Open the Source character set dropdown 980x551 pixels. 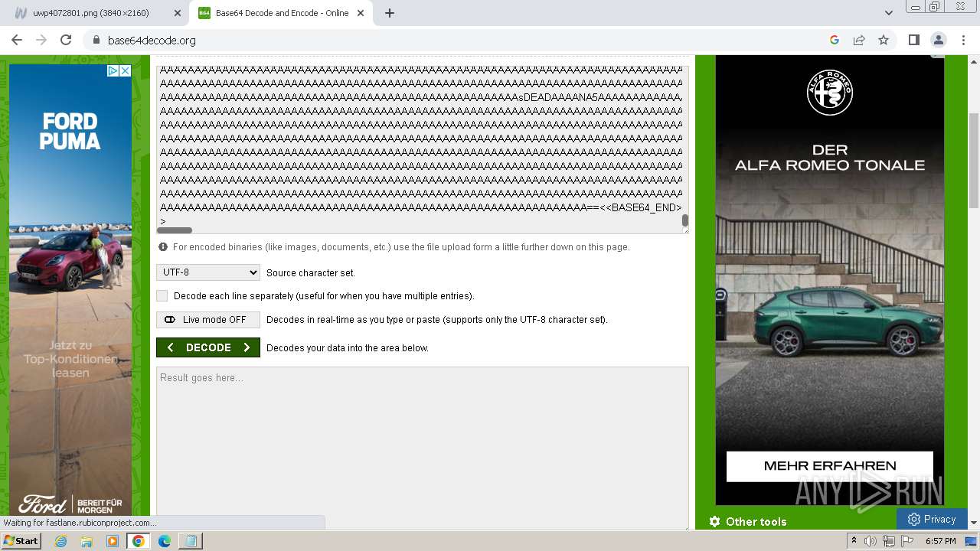[x=208, y=272]
